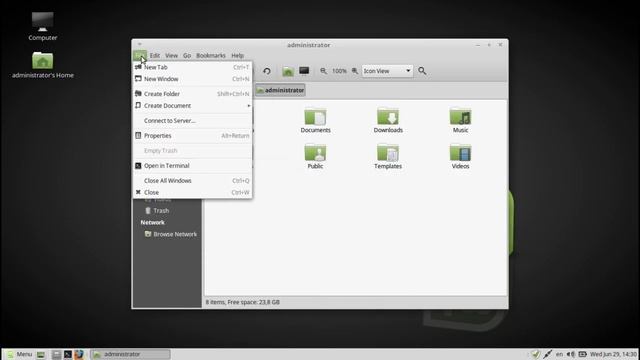Select Browse Network in the sidebar
640x360 pixels.
coord(171,234)
